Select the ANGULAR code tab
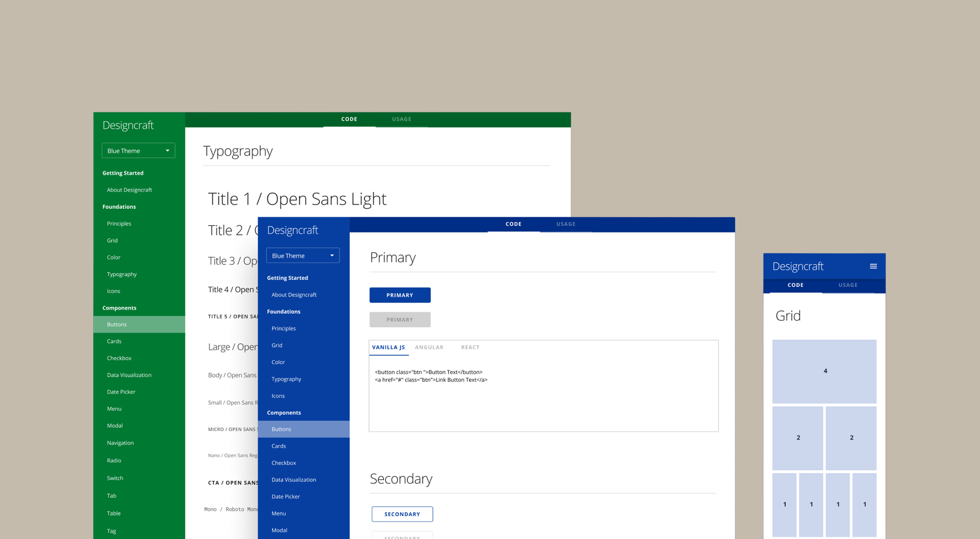The height and width of the screenshot is (539, 980). click(x=429, y=347)
